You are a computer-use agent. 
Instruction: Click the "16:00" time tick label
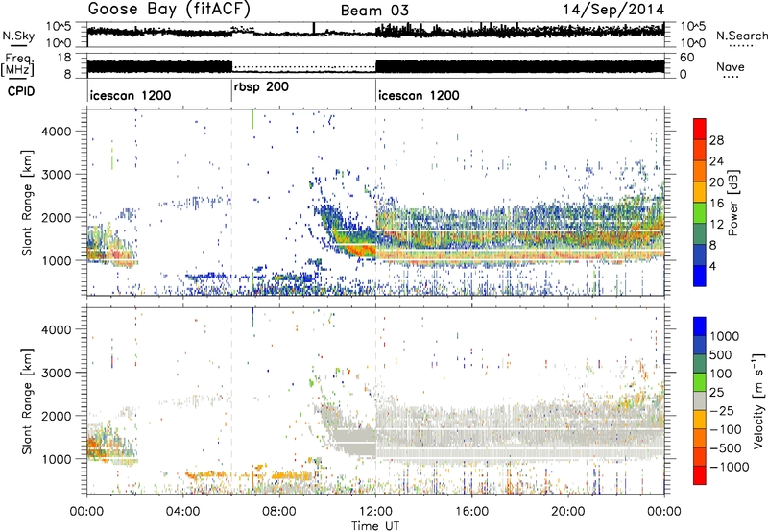471,512
